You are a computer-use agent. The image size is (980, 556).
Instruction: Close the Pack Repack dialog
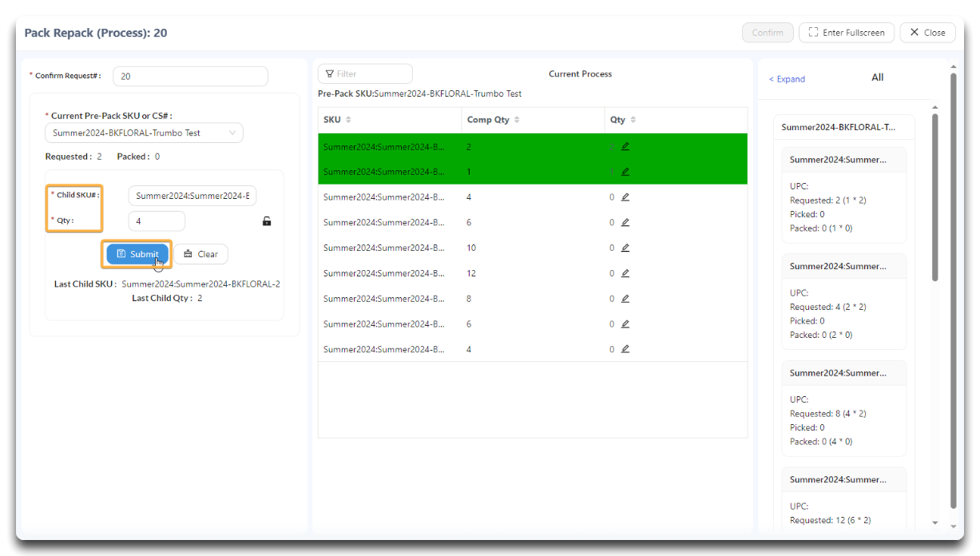coord(927,33)
